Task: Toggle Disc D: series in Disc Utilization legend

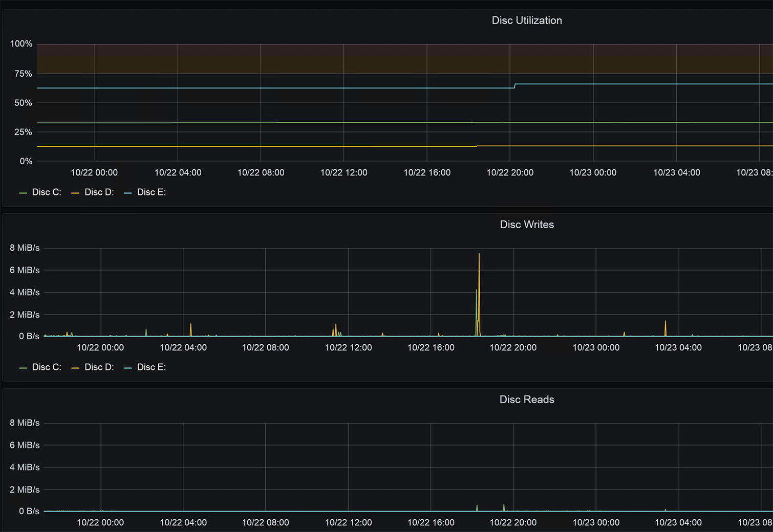Action: click(99, 192)
